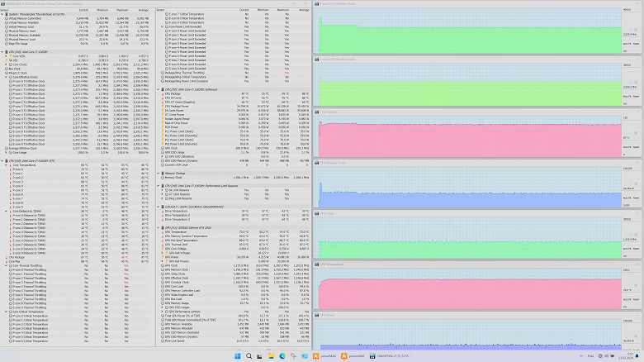Expand the IA Limit Reasons row
Viewport: 644px width, 362px height.
click(x=162, y=190)
